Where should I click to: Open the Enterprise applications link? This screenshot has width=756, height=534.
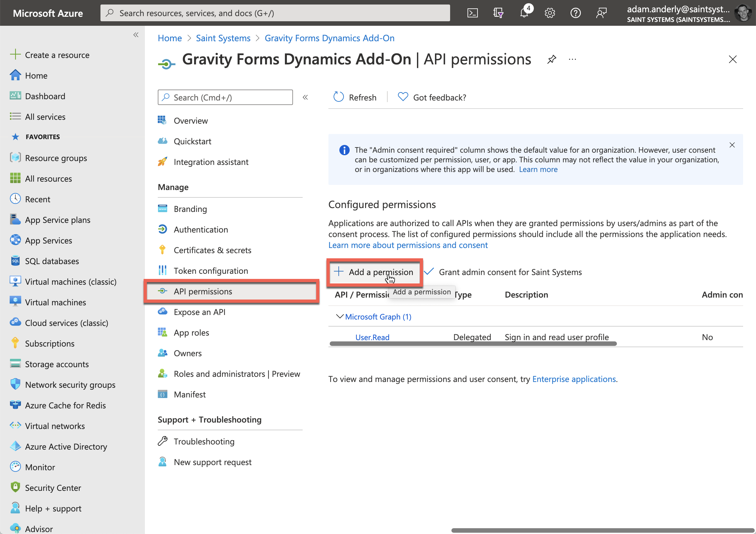[x=574, y=379]
